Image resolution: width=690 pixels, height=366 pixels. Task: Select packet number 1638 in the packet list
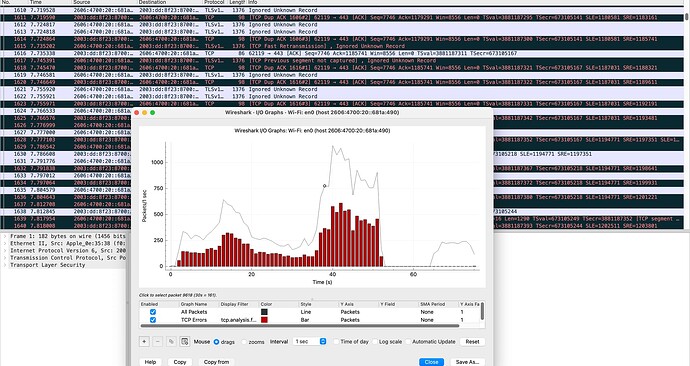[66, 212]
